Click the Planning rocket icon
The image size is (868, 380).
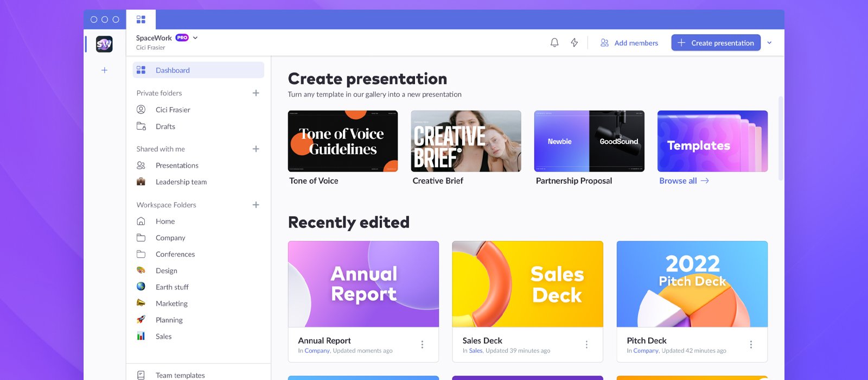141,319
